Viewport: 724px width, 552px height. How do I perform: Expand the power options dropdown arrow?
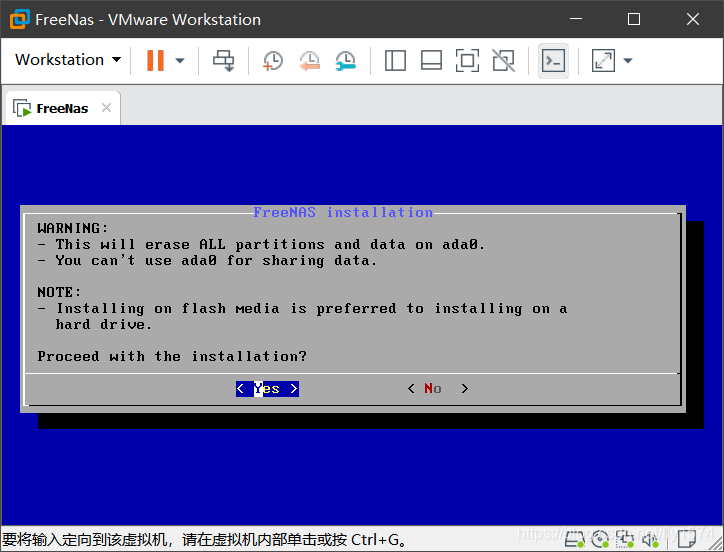tap(180, 61)
